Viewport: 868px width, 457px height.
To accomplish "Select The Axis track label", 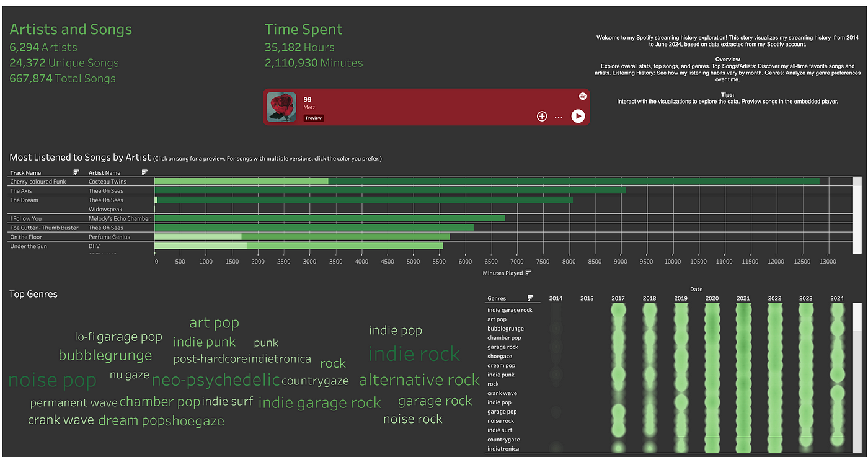I will 21,191.
